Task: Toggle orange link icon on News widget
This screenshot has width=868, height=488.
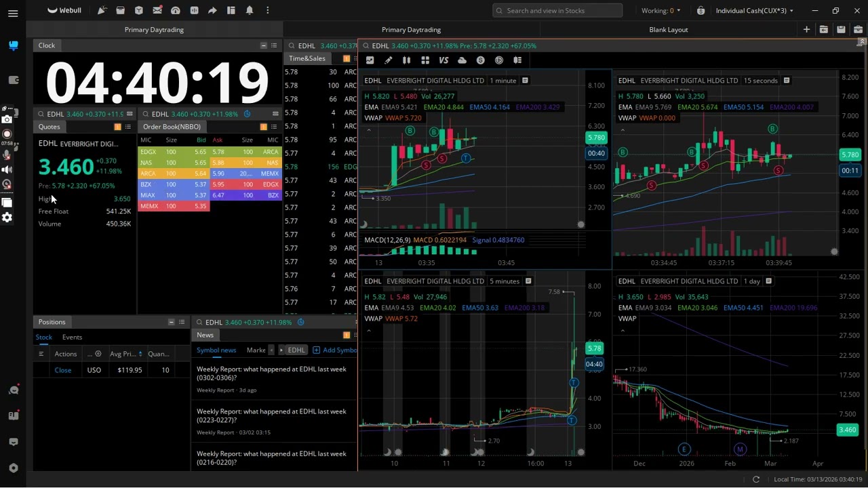Action: click(347, 335)
